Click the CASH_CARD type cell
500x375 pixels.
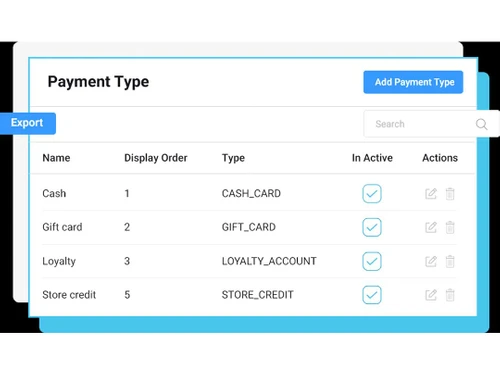coord(251,193)
